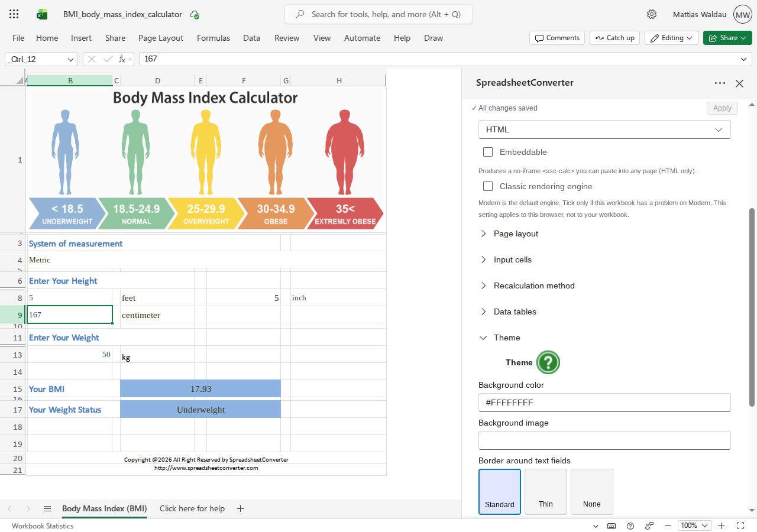
Task: Click the green Share button
Action: point(727,38)
